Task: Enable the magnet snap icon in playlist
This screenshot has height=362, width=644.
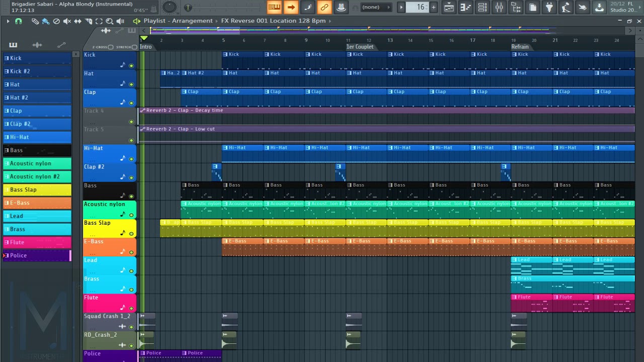Action: click(19, 21)
